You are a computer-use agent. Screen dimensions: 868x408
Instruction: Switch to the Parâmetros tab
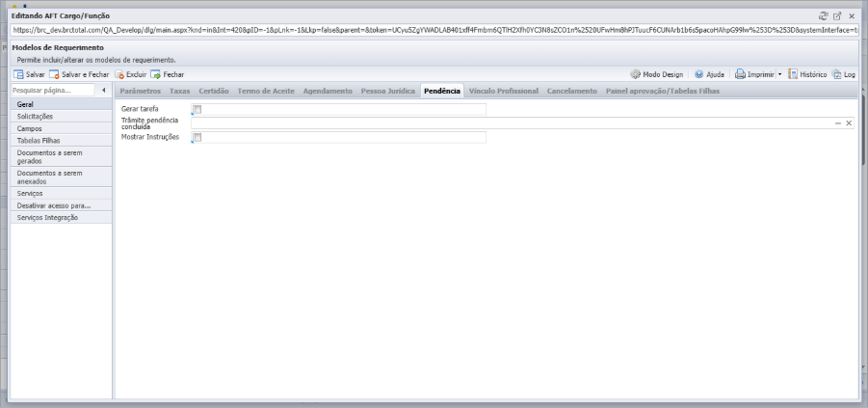141,91
